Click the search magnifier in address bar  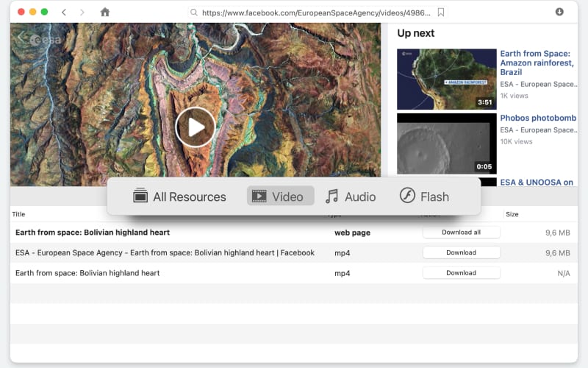click(x=194, y=13)
